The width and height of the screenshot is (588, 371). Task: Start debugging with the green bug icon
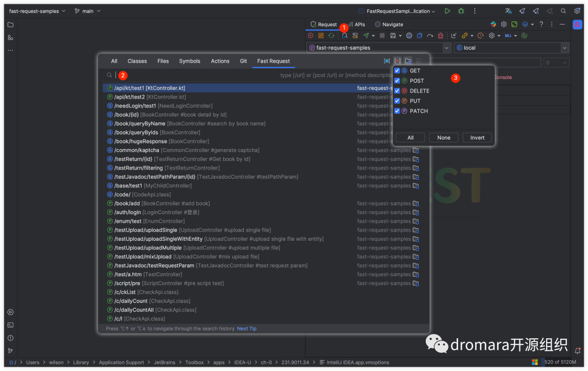point(461,11)
